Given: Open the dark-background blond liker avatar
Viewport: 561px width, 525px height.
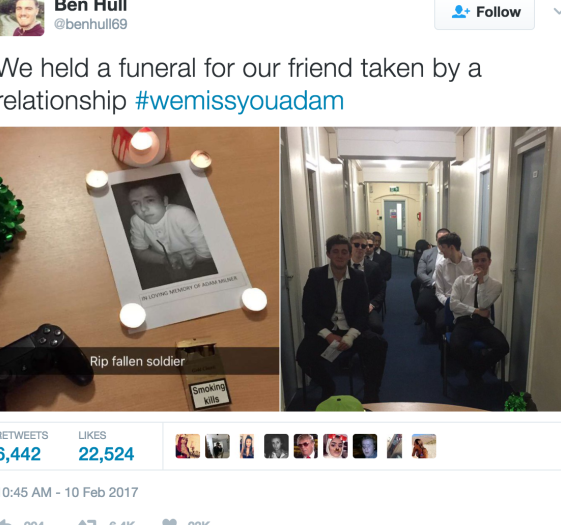Looking at the screenshot, I should click(x=365, y=446).
